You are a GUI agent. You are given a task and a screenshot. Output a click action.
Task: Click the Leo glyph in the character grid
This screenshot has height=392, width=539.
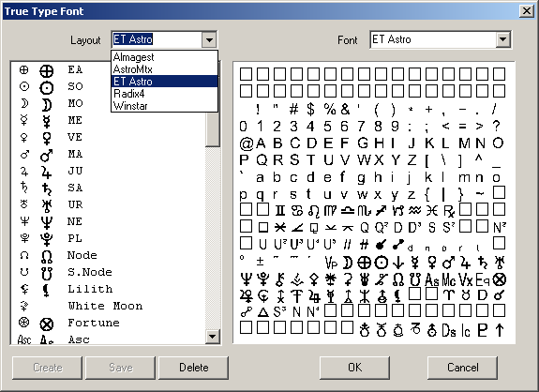[x=313, y=211]
